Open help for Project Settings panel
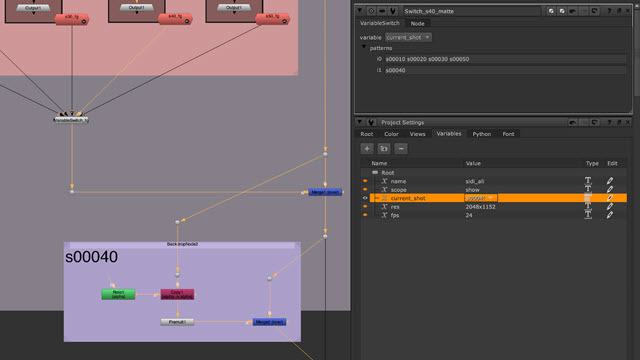Screen dimensions: 640x360 pyautogui.click(x=609, y=122)
